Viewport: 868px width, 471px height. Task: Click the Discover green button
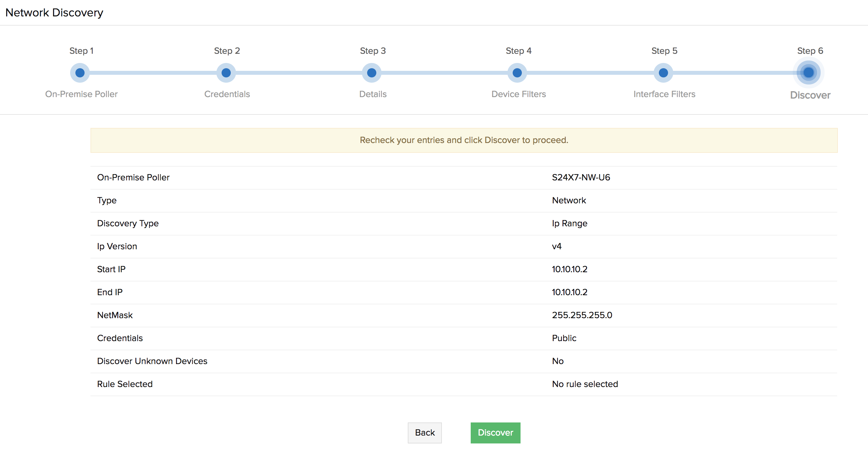pos(495,433)
